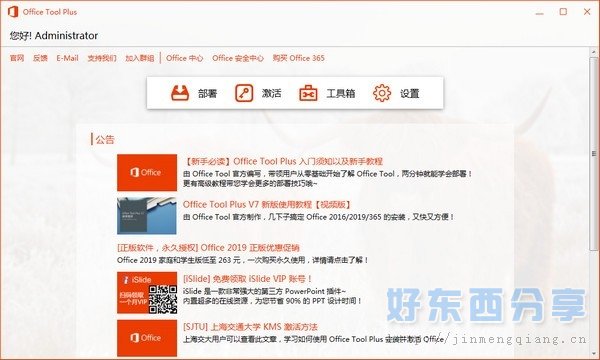The image size is (600, 360).
Task: Open the 设置 gear icon
Action: click(x=382, y=93)
